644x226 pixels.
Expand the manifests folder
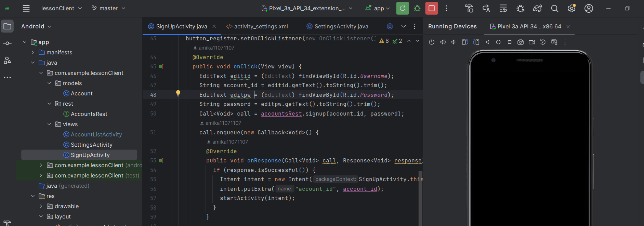tap(33, 52)
